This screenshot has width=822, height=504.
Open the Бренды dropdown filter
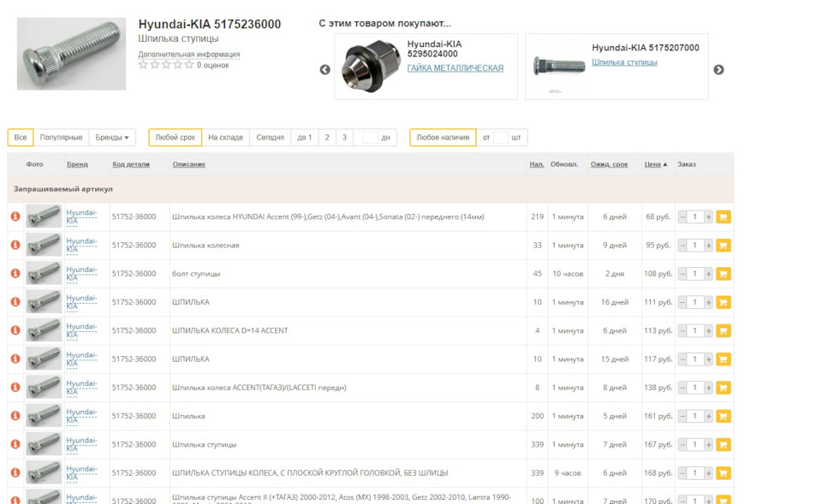tap(112, 137)
